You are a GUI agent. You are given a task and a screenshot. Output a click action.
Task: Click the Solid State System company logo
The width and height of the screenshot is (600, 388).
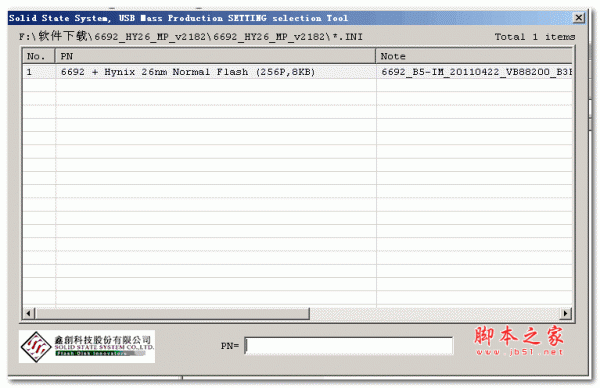[87, 347]
